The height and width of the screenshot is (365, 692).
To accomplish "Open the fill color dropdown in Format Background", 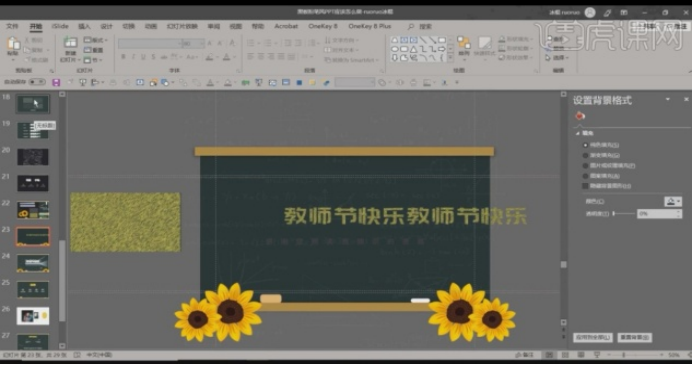I will pyautogui.click(x=673, y=202).
